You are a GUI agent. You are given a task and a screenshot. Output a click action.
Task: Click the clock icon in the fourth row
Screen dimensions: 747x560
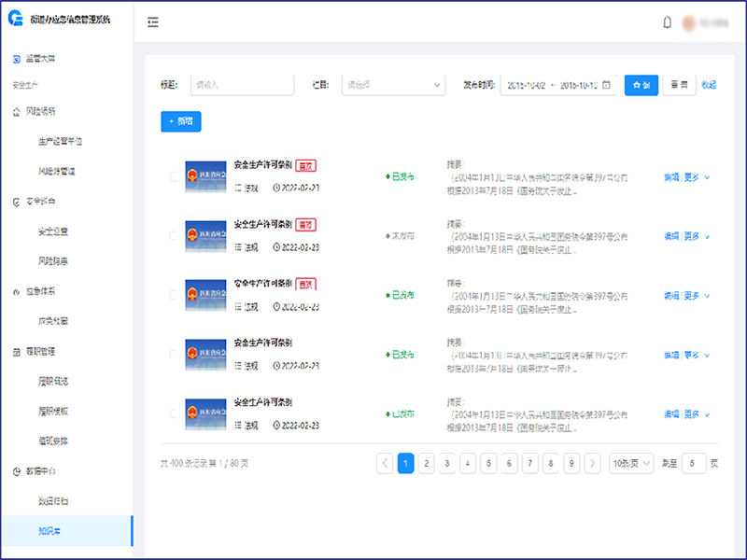point(276,366)
